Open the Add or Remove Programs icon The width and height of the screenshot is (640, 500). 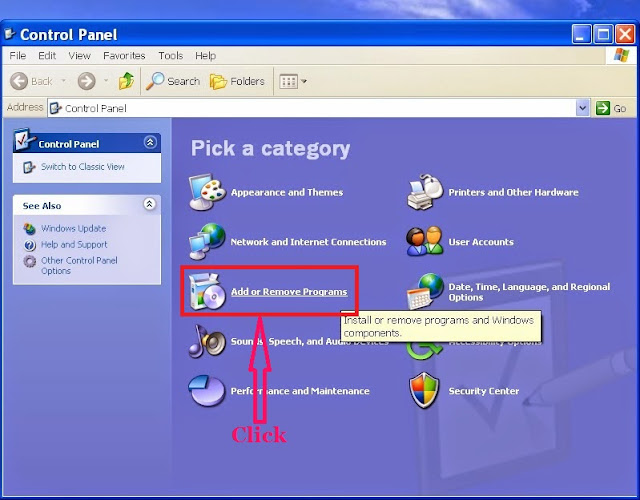click(x=207, y=291)
